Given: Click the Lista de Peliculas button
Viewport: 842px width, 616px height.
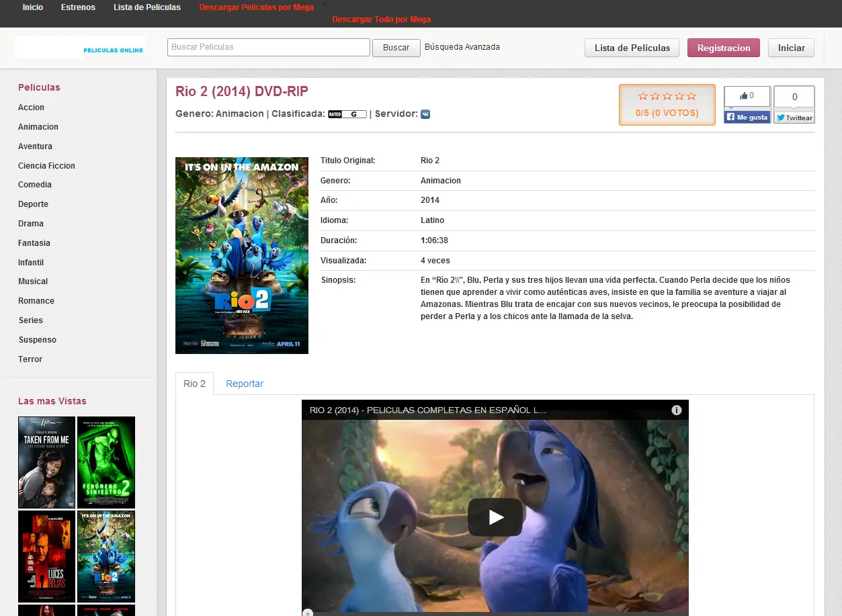Looking at the screenshot, I should pyautogui.click(x=632, y=48).
